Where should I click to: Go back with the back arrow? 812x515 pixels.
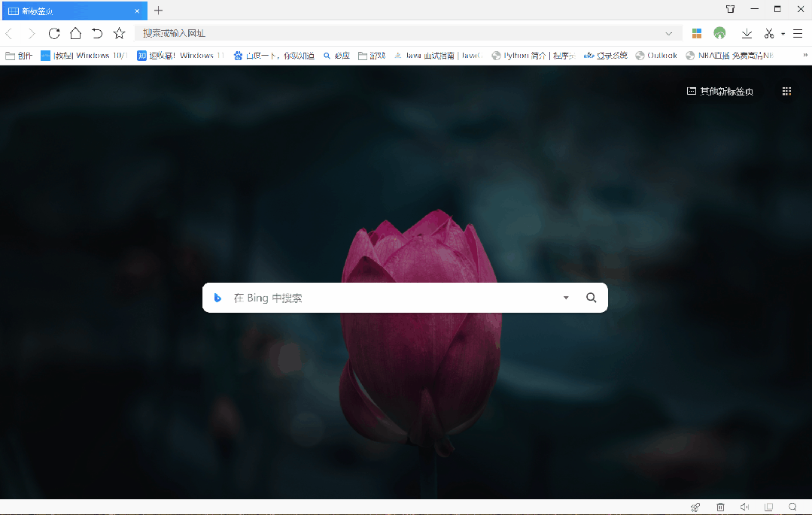[9, 34]
